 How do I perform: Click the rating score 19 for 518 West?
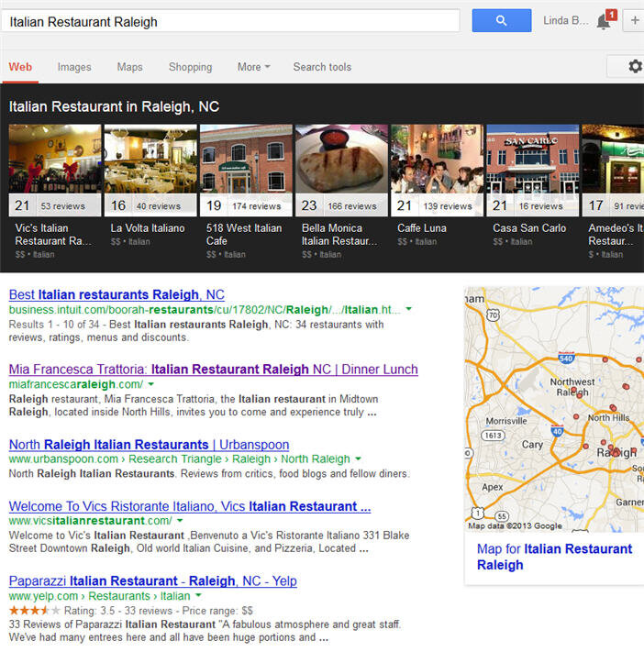pyautogui.click(x=214, y=205)
